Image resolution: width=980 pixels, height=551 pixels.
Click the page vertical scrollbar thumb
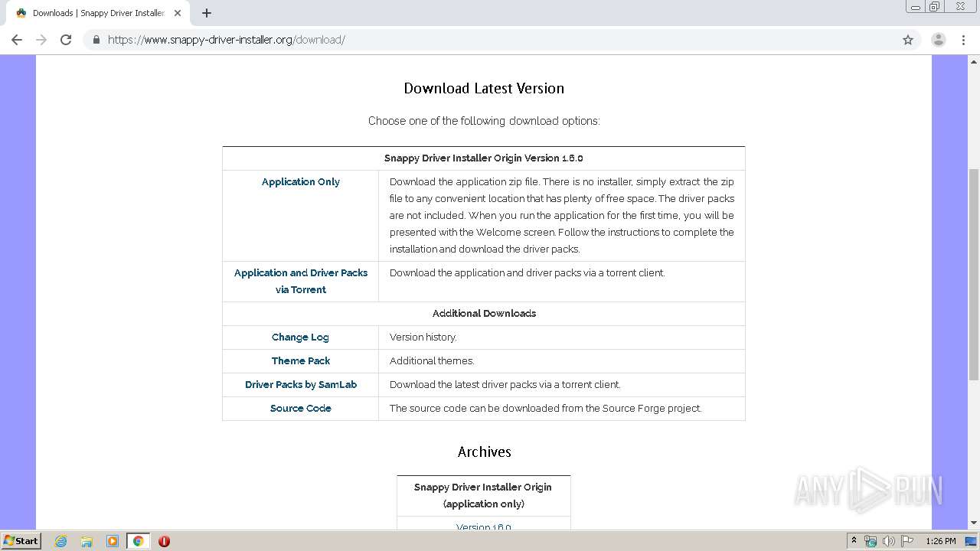tap(974, 274)
